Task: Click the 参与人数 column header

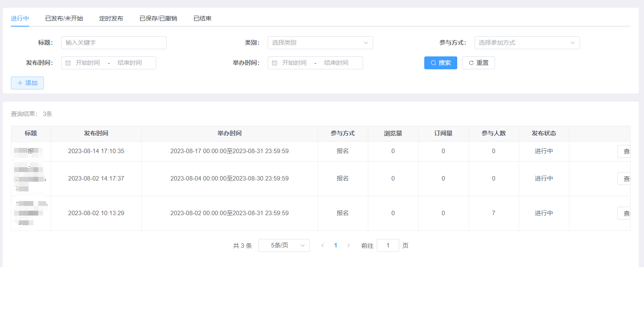Action: [494, 133]
